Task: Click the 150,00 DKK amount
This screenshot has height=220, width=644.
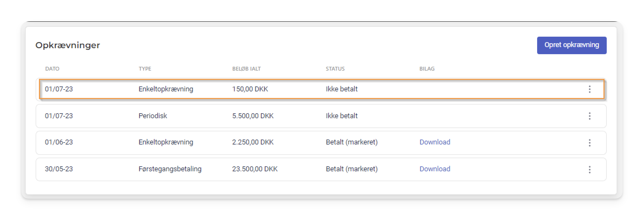Action: (250, 89)
